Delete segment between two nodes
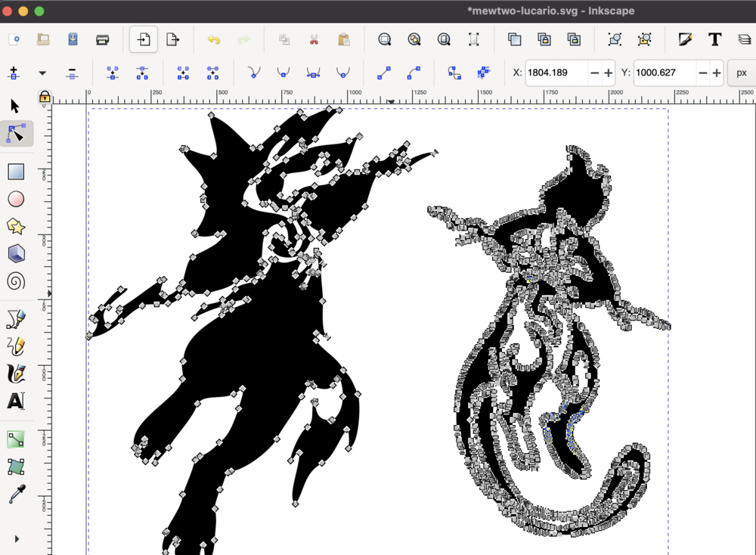The image size is (756, 555). [x=212, y=73]
